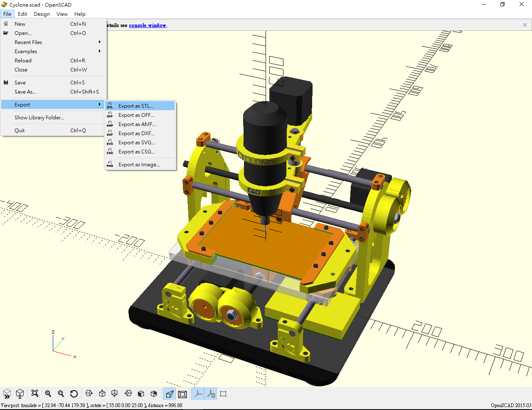Expand Examples submenu arrow
This screenshot has height=410, width=532.
click(100, 51)
